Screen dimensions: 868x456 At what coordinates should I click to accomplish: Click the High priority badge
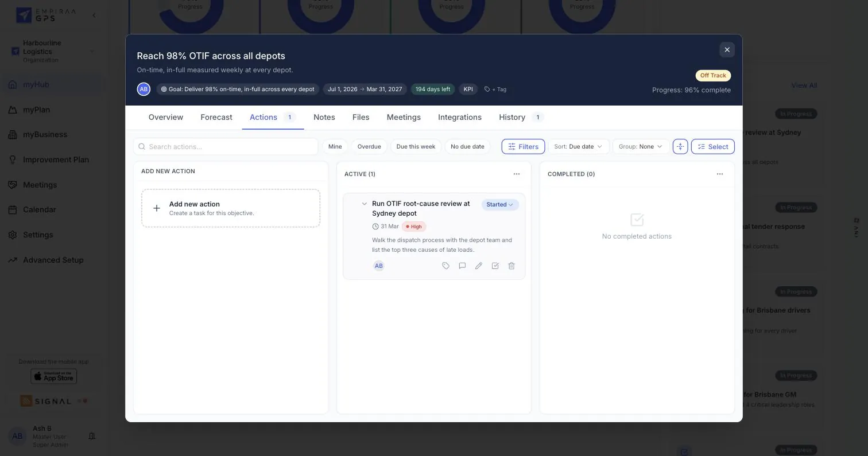click(x=414, y=227)
